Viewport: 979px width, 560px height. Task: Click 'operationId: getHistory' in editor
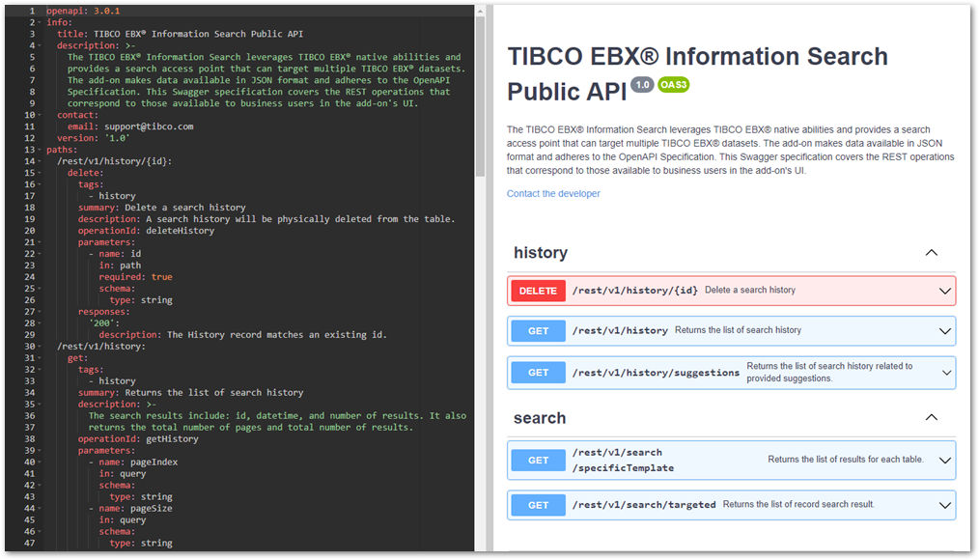[x=138, y=439]
